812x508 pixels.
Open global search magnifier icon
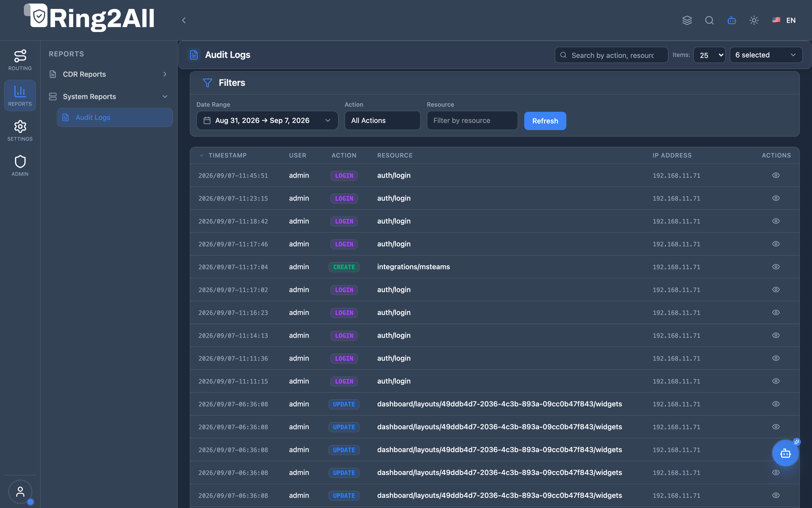pyautogui.click(x=709, y=20)
